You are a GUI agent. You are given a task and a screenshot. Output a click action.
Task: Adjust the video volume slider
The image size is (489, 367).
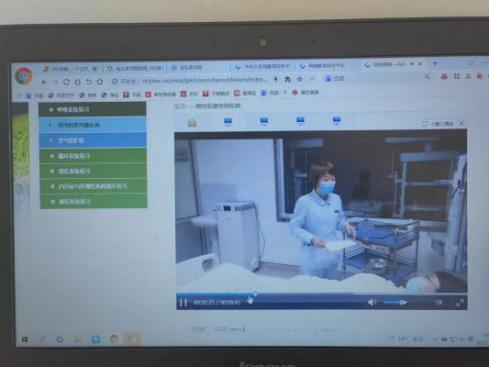[395, 302]
